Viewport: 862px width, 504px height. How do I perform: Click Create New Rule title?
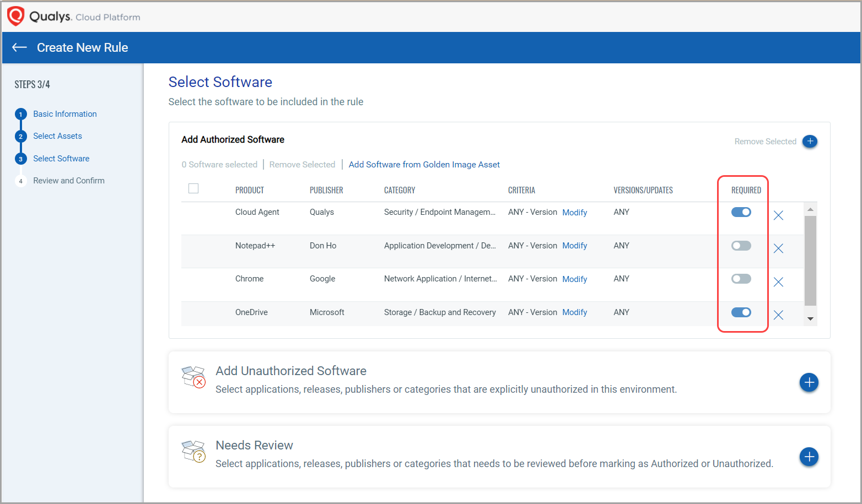pyautogui.click(x=83, y=47)
